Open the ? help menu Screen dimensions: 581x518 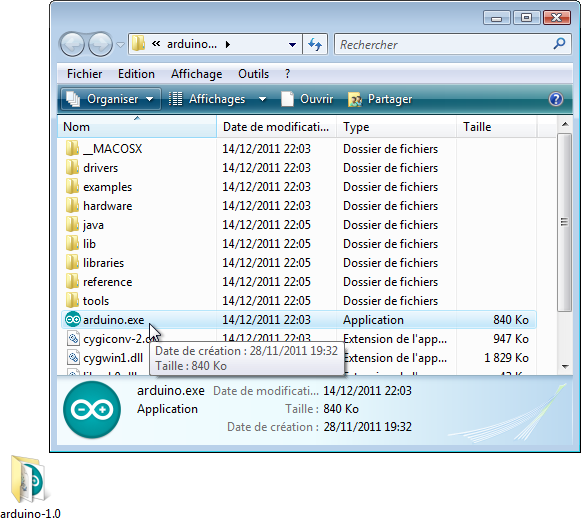(x=288, y=74)
